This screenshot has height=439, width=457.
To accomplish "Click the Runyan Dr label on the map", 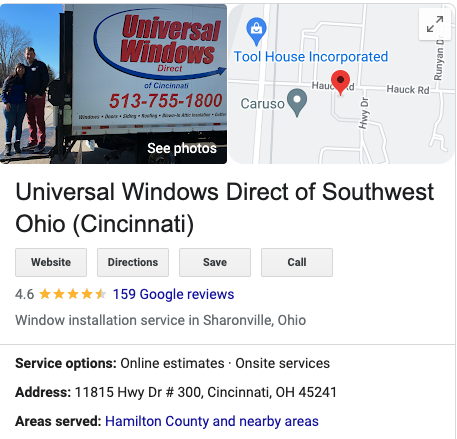I will coord(439,59).
